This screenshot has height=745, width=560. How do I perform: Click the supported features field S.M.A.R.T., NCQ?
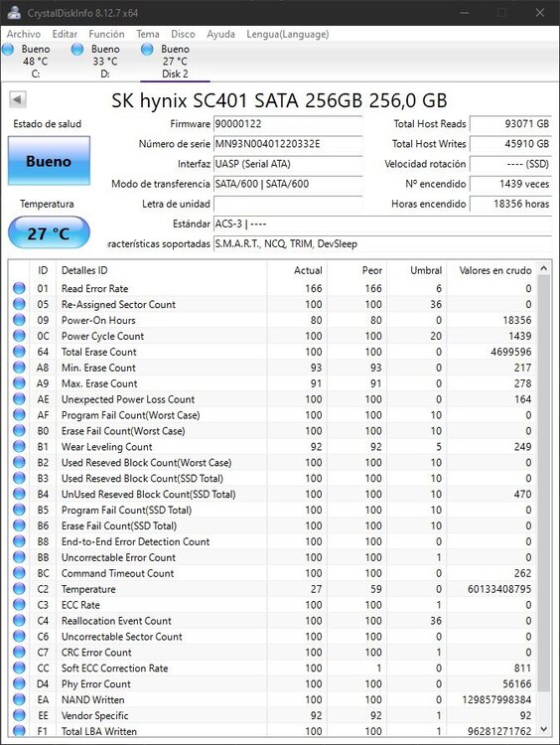point(383,243)
